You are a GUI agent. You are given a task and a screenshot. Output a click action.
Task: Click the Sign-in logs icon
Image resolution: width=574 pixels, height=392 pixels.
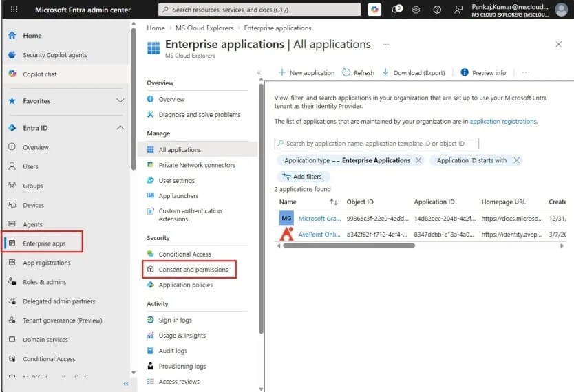pyautogui.click(x=151, y=320)
